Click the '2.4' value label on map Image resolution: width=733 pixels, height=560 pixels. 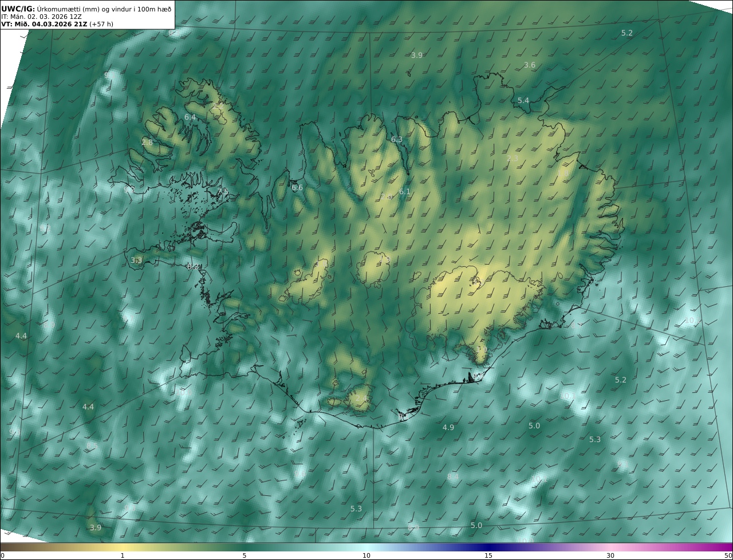coord(361,399)
